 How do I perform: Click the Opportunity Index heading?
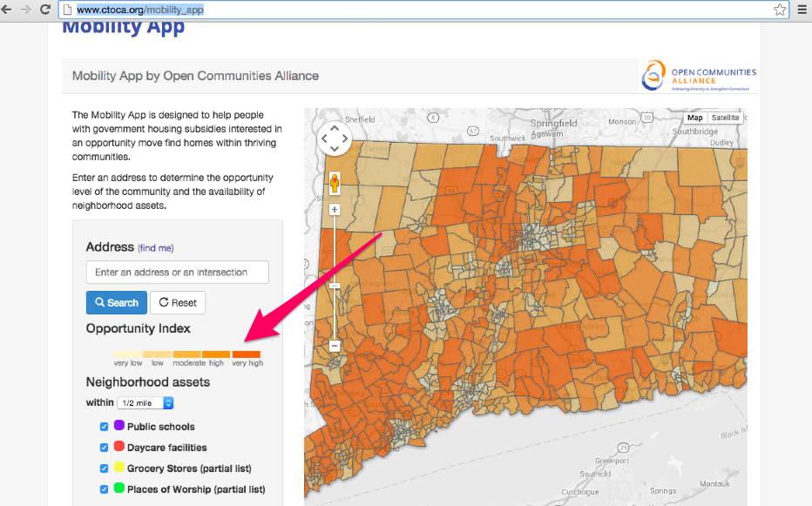click(139, 328)
